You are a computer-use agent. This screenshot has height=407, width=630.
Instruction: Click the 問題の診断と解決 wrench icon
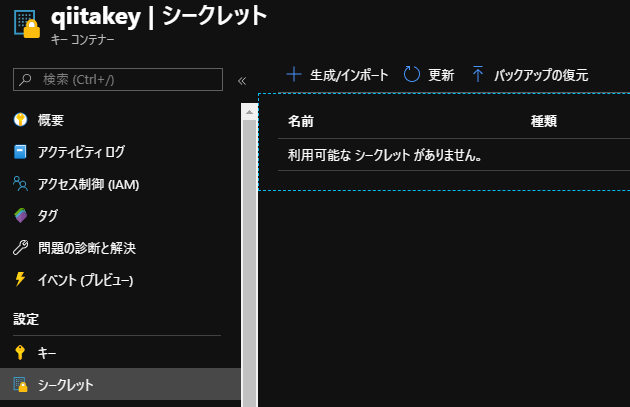click(x=20, y=247)
